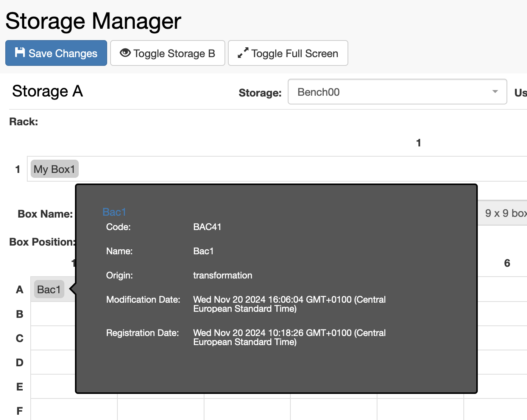
Task: Click the transformation origin value
Action: click(x=223, y=275)
